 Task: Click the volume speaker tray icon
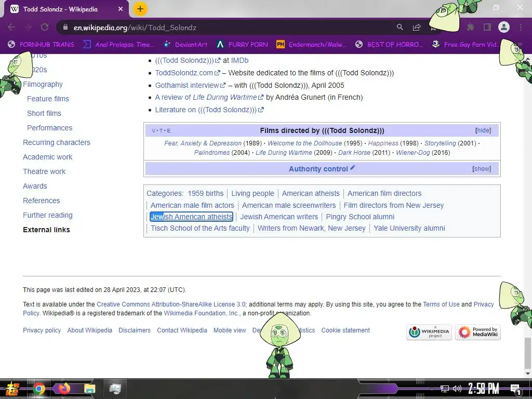(457, 389)
